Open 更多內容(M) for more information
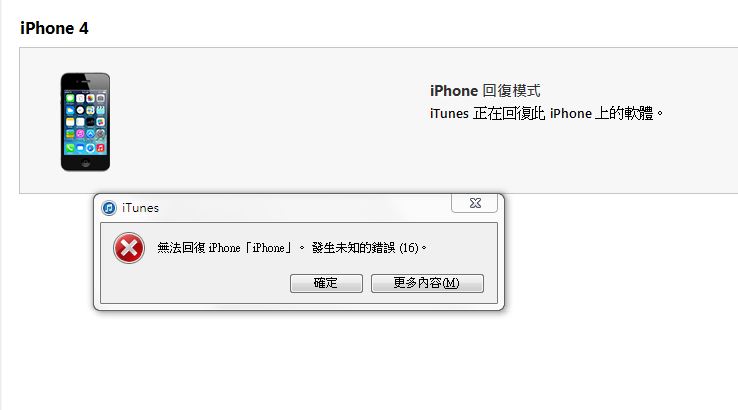The image size is (738, 410). pos(427,283)
